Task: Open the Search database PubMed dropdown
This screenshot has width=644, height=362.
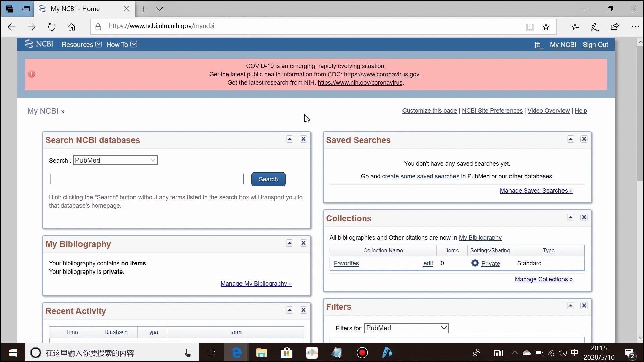Action: (x=115, y=160)
